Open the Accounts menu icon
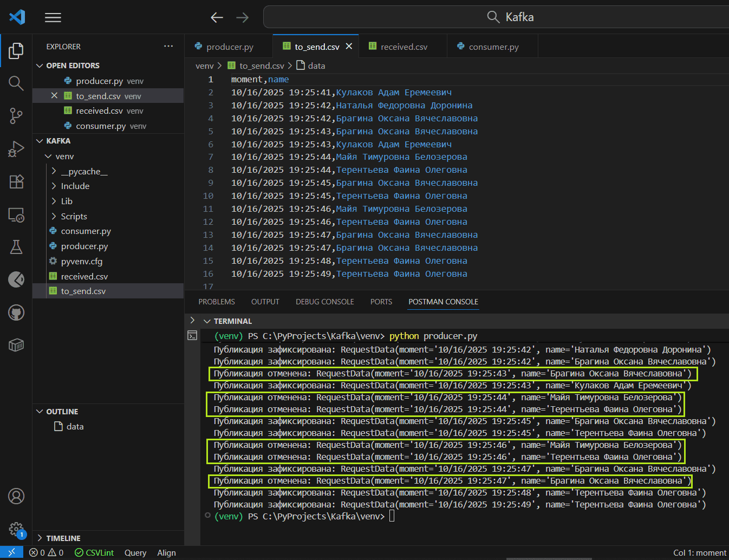The width and height of the screenshot is (729, 560). 16,496
